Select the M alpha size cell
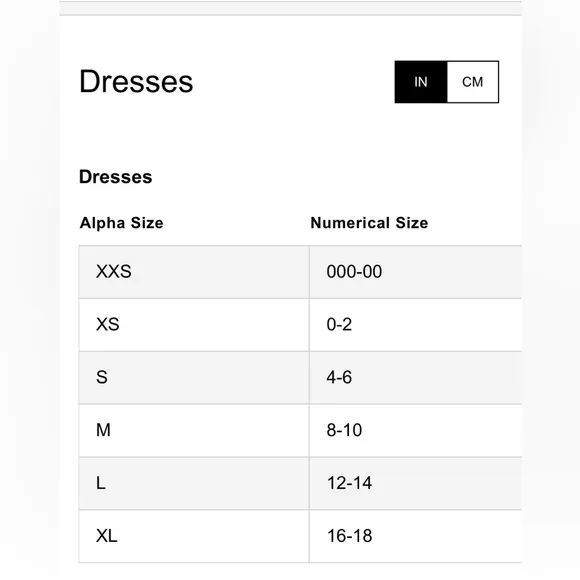The height and width of the screenshot is (580, 580). coord(194,431)
